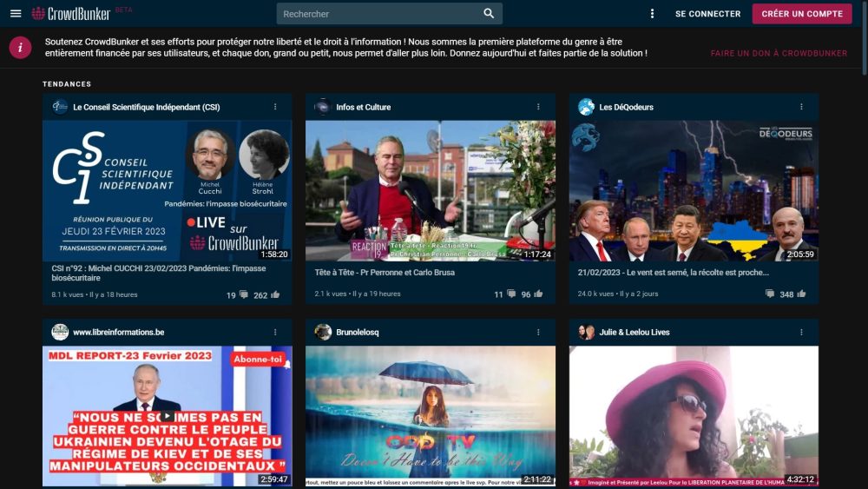Image resolution: width=868 pixels, height=489 pixels.
Task: Open title 21/02/2023 - Le vent est semé
Action: (674, 272)
